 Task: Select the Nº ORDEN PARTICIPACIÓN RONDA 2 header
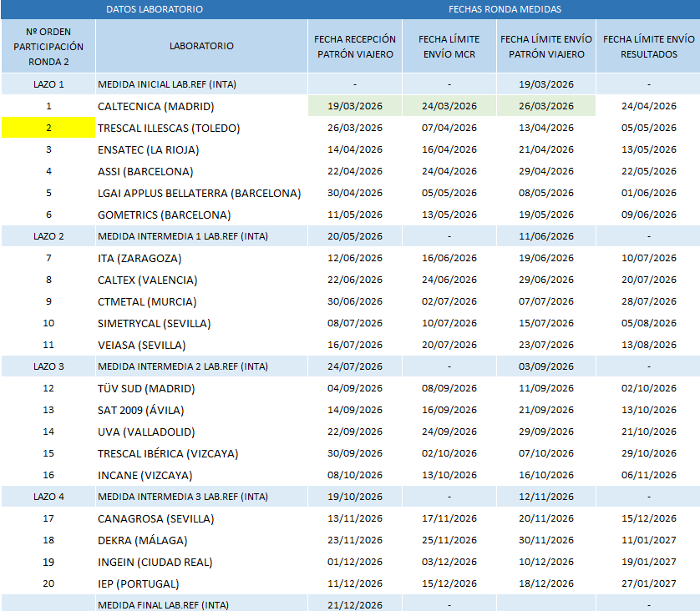(48, 46)
